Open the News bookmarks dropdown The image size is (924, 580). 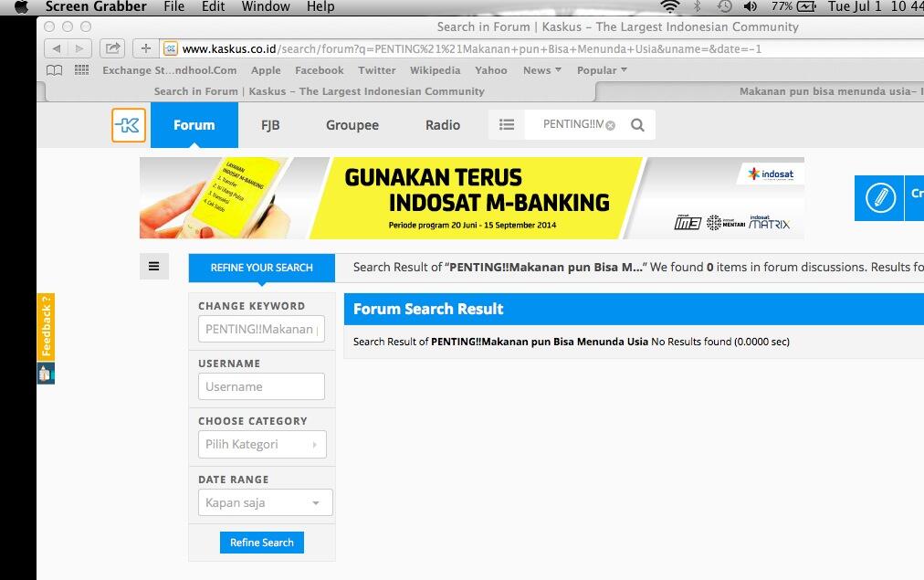542,70
